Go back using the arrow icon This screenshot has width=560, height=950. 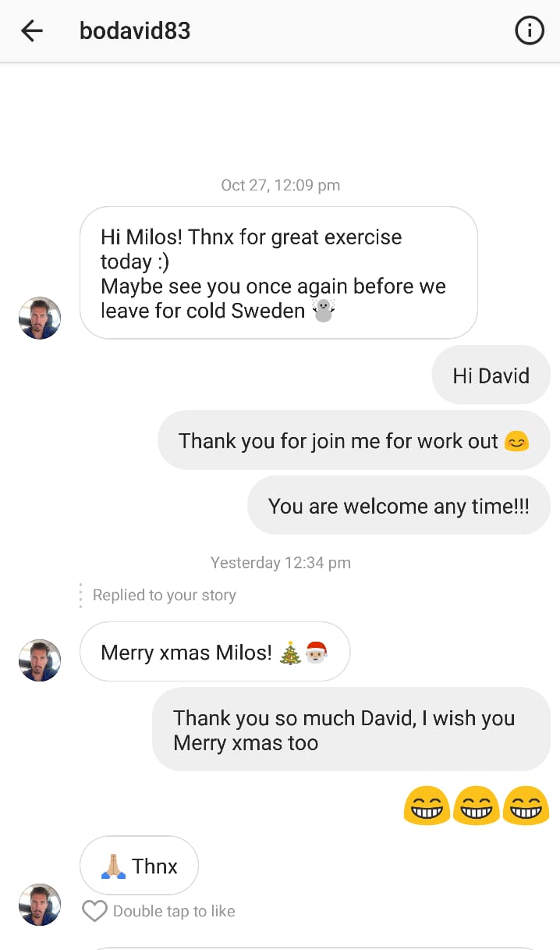(32, 31)
